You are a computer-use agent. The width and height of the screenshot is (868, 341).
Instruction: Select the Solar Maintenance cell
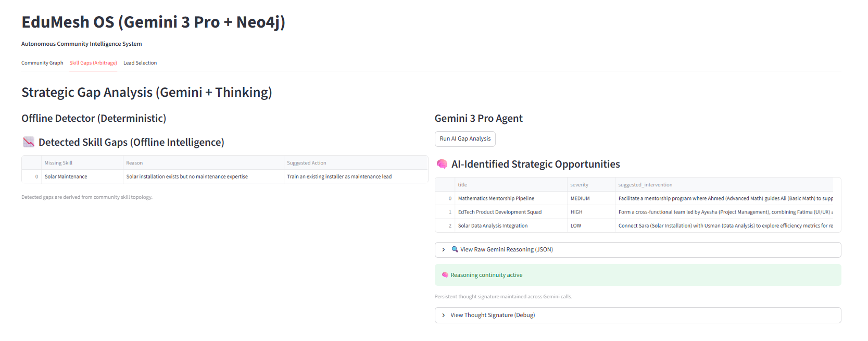click(x=66, y=176)
